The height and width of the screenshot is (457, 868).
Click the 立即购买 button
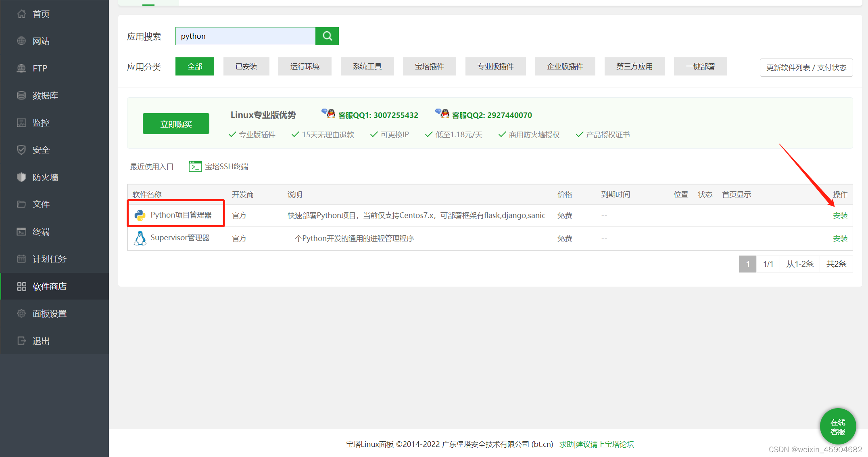(x=176, y=124)
